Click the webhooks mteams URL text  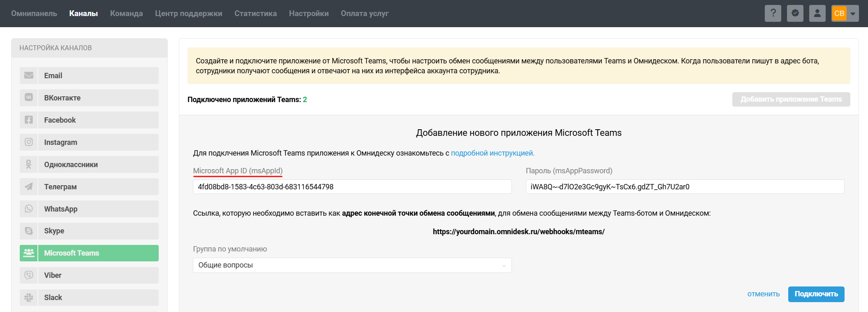point(519,232)
